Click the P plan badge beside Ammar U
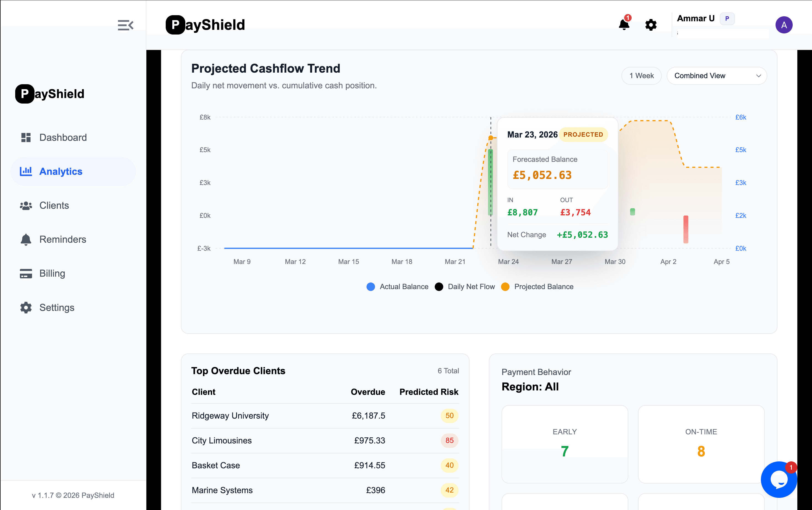The height and width of the screenshot is (510, 812). [x=727, y=19]
